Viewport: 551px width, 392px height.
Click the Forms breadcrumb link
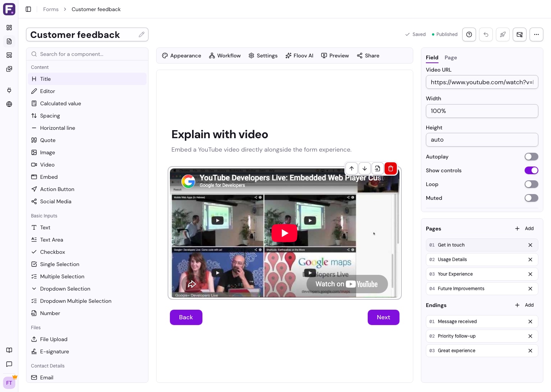51,9
